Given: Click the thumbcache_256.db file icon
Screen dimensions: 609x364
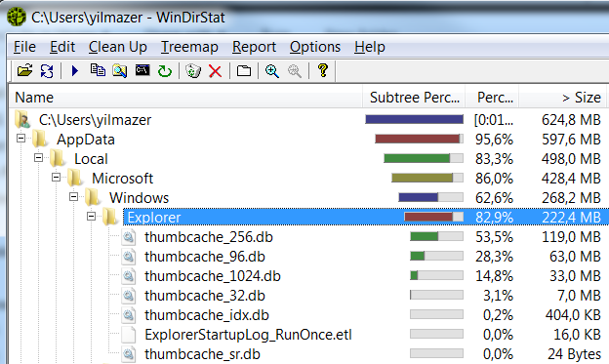Looking at the screenshot, I should (x=129, y=237).
